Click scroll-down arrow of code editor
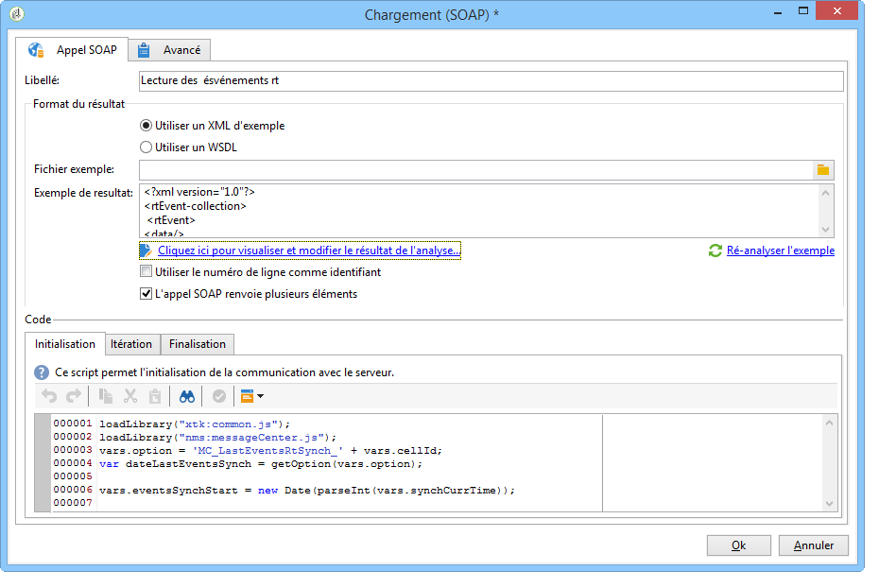 pos(830,504)
